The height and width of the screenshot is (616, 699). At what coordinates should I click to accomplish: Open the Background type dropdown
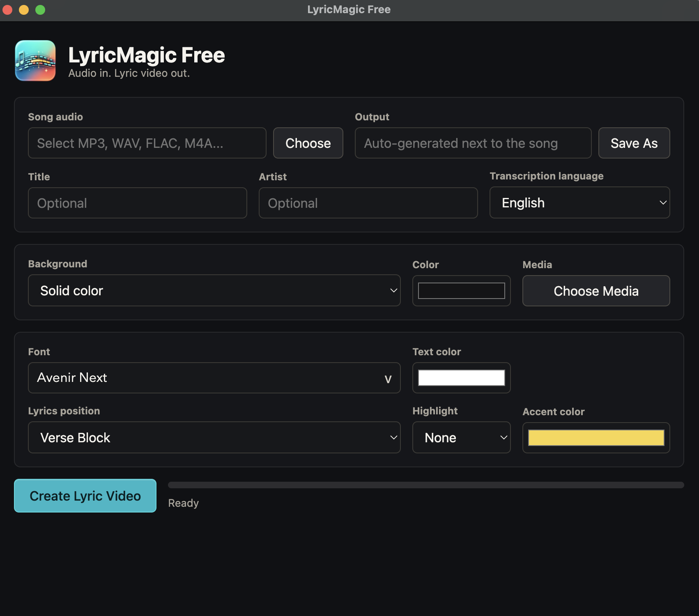214,290
